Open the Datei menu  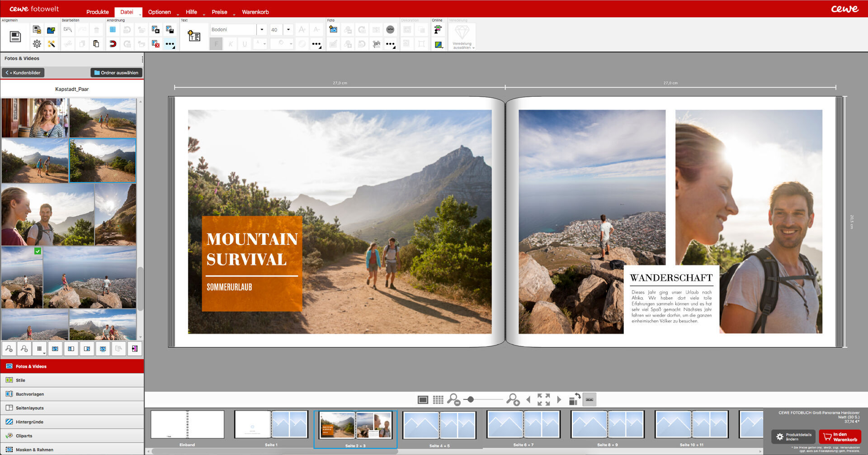pos(127,12)
